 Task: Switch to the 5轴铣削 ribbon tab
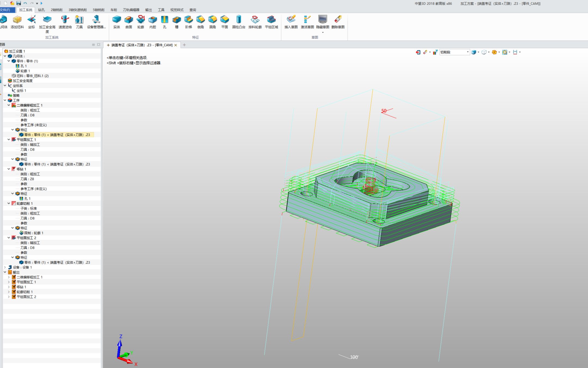pyautogui.click(x=99, y=10)
